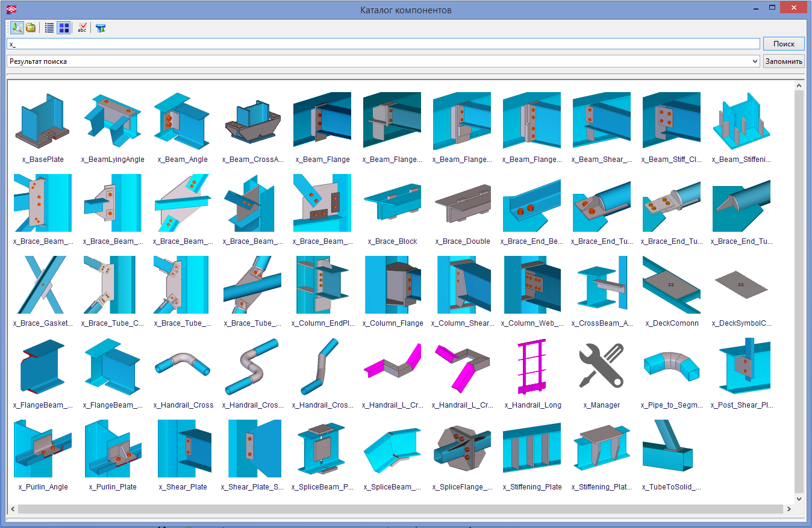The width and height of the screenshot is (812, 528).
Task: Click the x_Purlin_Angle component icon
Action: (43, 449)
